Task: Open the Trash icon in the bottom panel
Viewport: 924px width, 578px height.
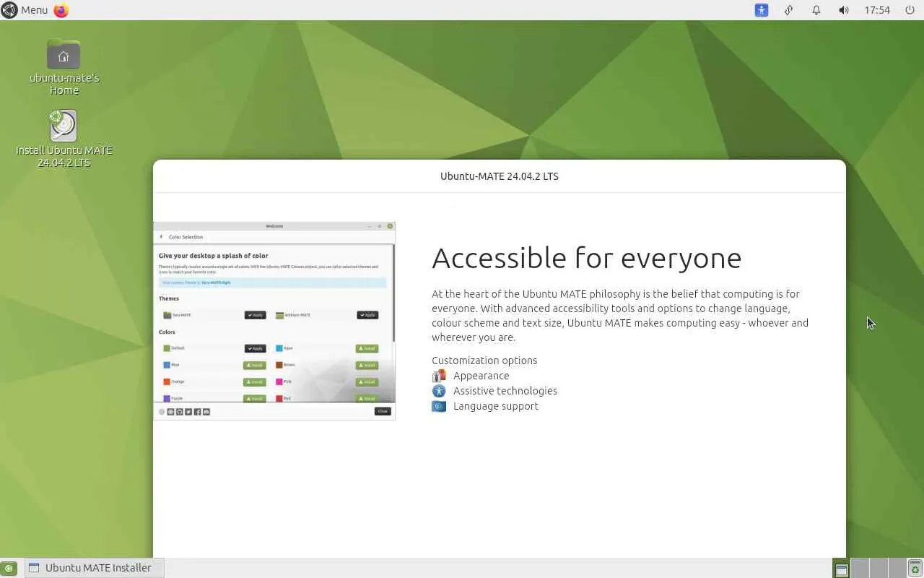Action: click(915, 569)
